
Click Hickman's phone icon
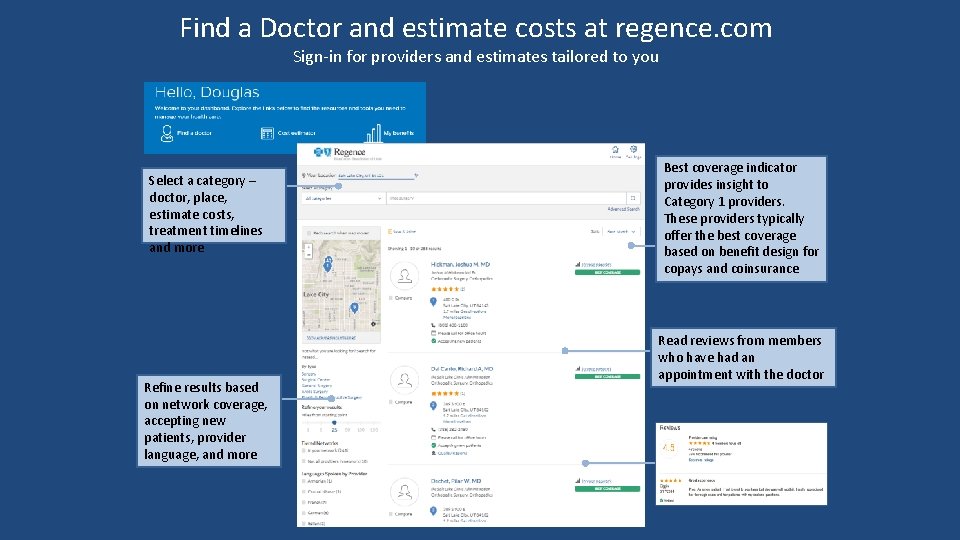pos(433,326)
